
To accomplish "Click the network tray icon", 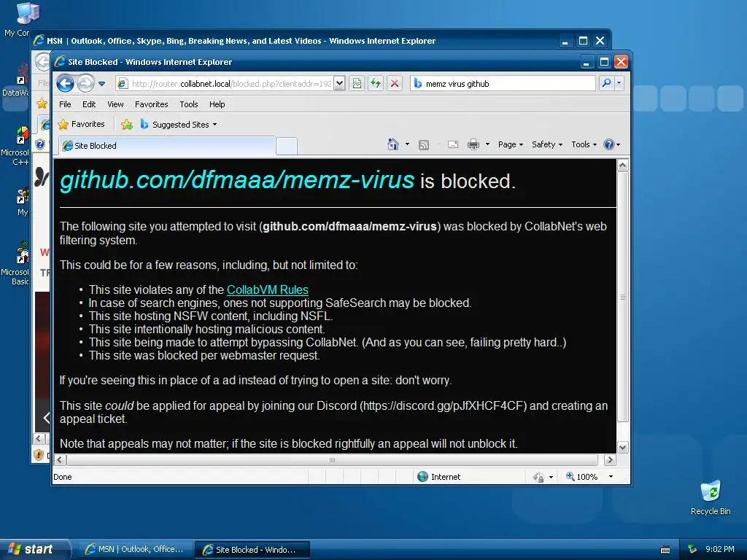I will point(692,549).
